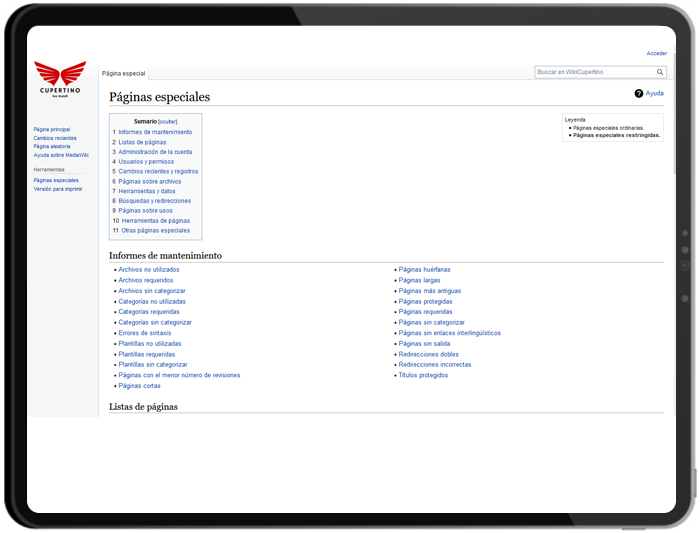Click the Ayuda help question-mark icon
700x533 pixels.
point(639,93)
